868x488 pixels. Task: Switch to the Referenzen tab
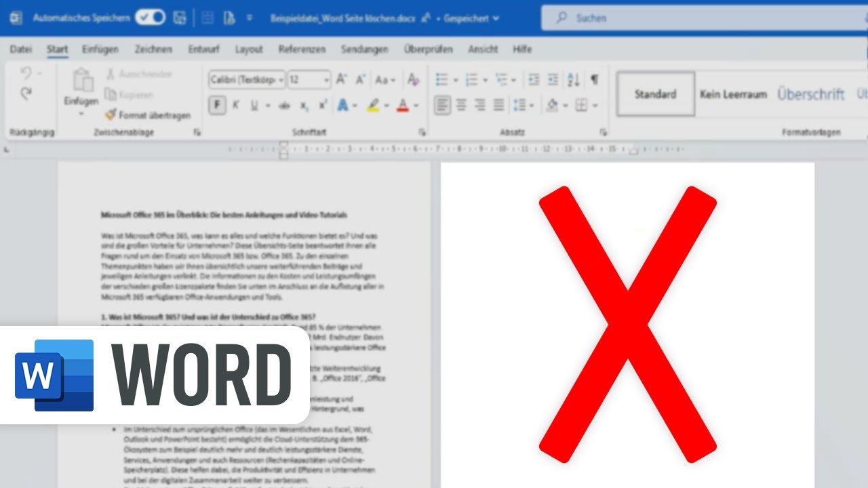[x=302, y=49]
